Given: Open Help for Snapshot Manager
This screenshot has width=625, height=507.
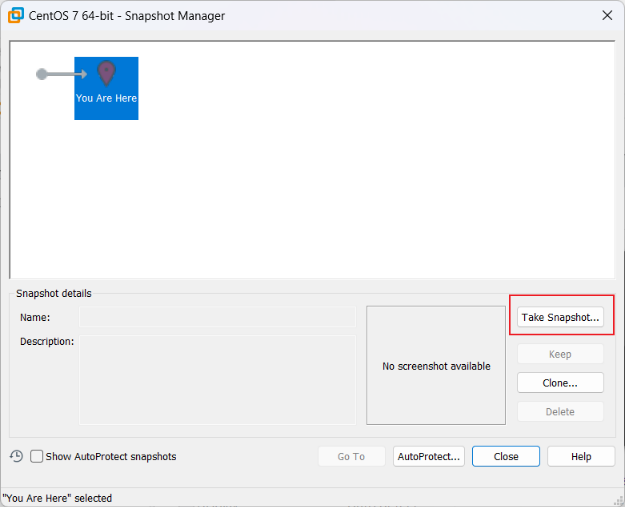Looking at the screenshot, I should click(x=581, y=456).
